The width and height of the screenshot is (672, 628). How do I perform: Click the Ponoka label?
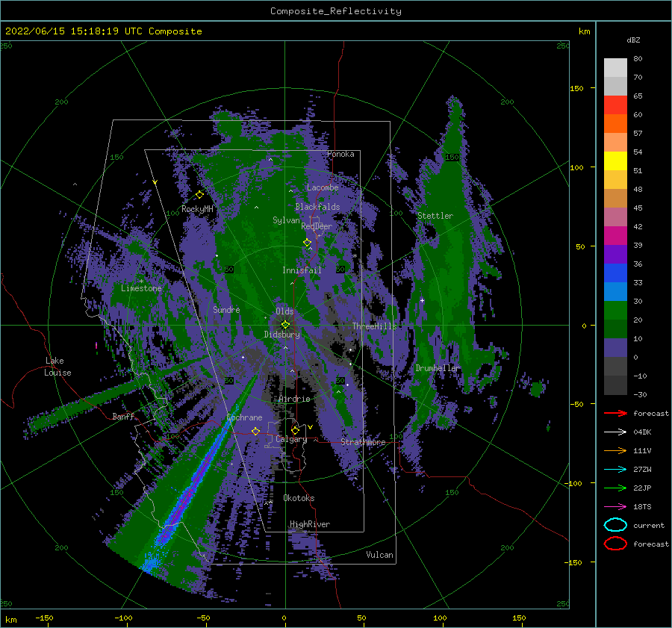click(340, 154)
